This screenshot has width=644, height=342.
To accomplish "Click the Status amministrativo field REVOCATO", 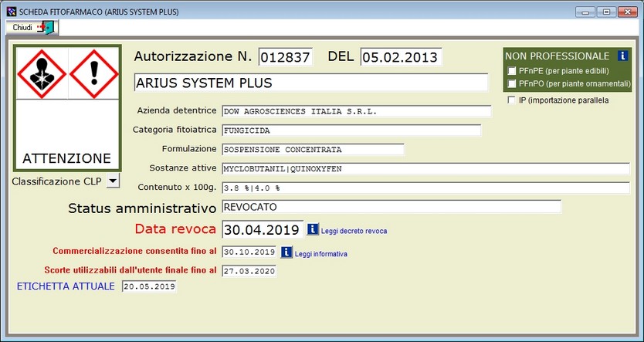I will pos(391,207).
